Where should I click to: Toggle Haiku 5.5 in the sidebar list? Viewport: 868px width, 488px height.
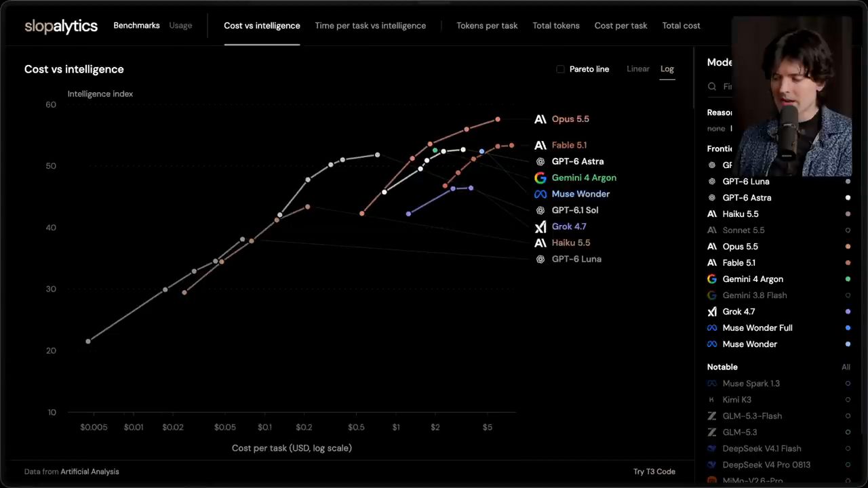779,214
